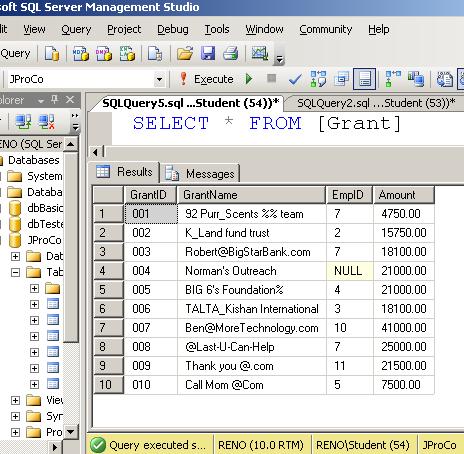Click the Disconnect icon in Object Explorer
The width and height of the screenshot is (464, 454).
47,122
